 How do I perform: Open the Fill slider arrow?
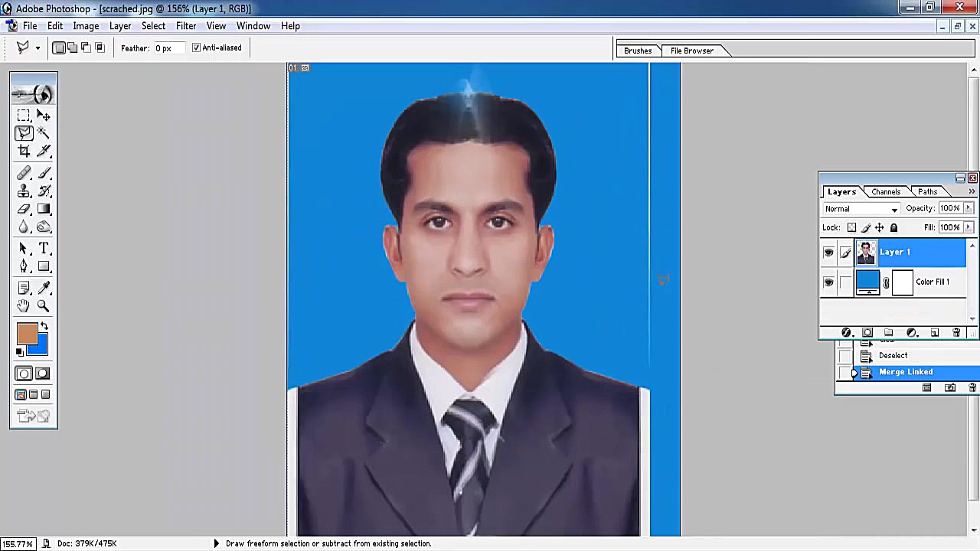(969, 227)
